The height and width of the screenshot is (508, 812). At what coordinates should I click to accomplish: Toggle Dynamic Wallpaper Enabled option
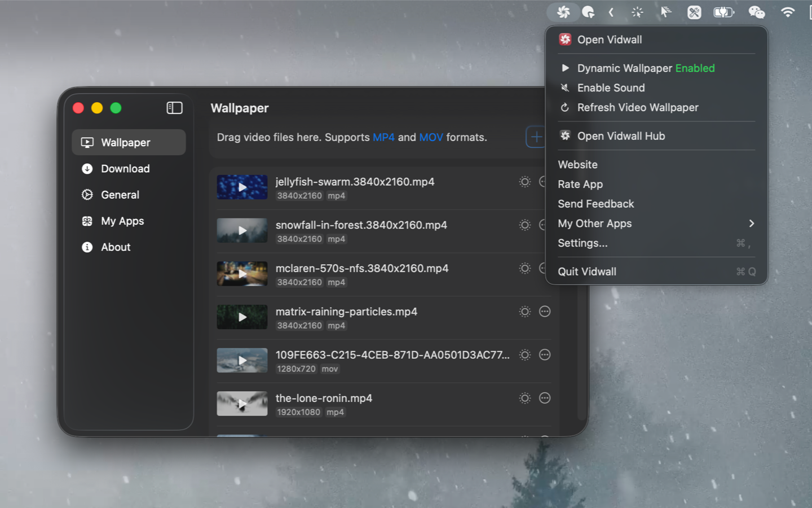[645, 68]
